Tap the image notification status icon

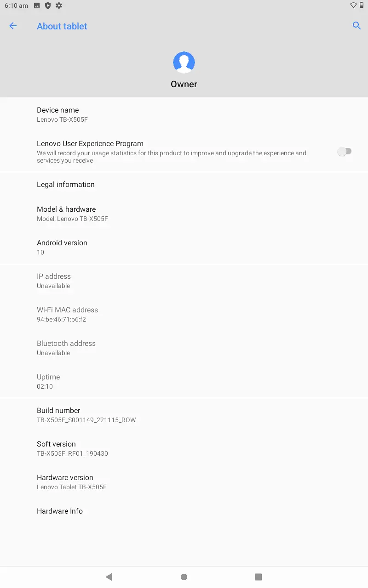37,6
